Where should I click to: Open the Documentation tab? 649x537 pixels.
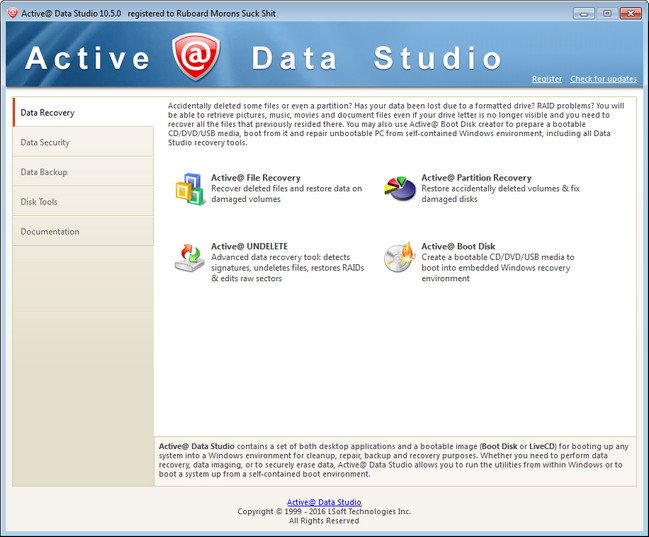click(x=83, y=231)
